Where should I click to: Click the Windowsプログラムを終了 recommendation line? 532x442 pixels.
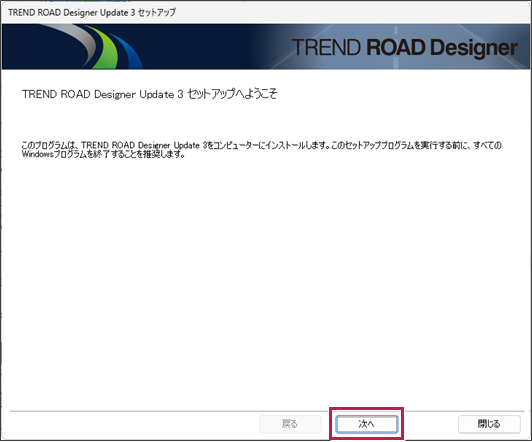[103, 155]
